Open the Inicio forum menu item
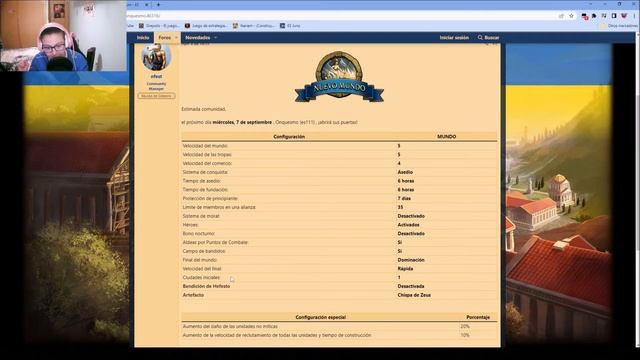The width and height of the screenshot is (640, 360). coord(143,38)
